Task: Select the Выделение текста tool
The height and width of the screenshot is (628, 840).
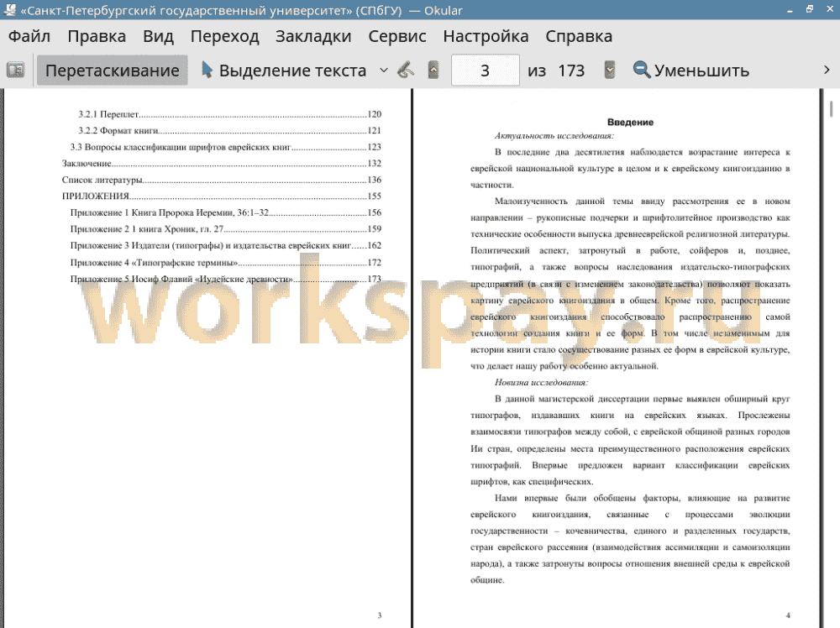Action: (284, 71)
